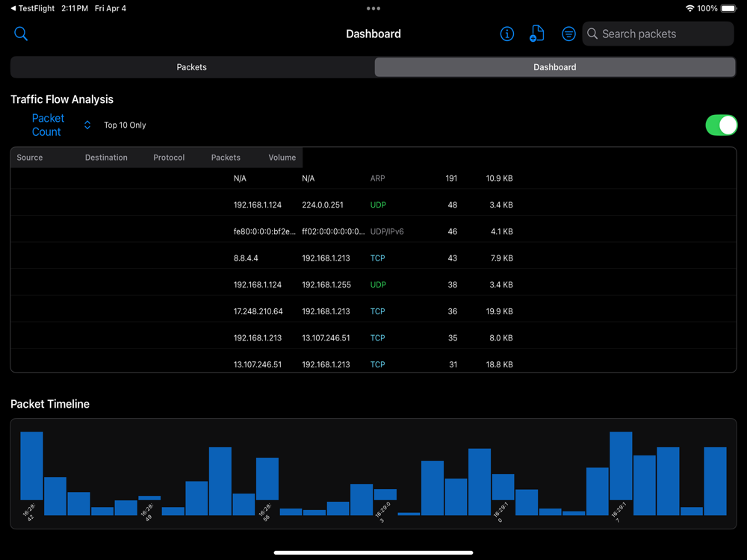The image size is (747, 560).
Task: Select the 8.8.4.4 TCP flow row
Action: 373,258
